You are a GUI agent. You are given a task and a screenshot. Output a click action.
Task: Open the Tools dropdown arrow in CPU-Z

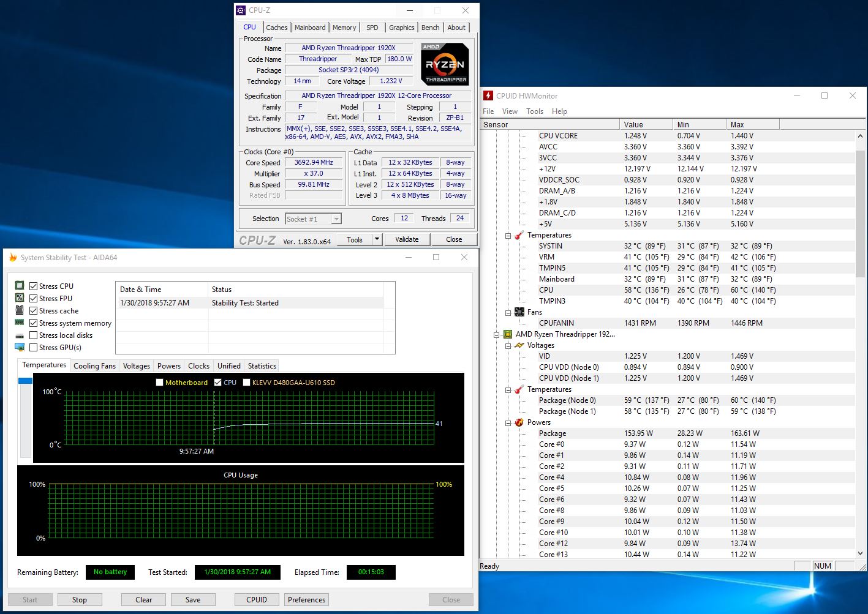point(377,239)
